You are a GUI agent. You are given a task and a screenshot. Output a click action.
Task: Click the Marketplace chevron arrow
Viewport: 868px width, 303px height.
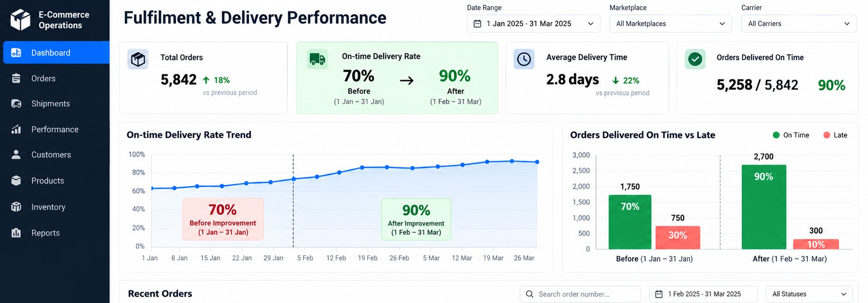tap(722, 23)
